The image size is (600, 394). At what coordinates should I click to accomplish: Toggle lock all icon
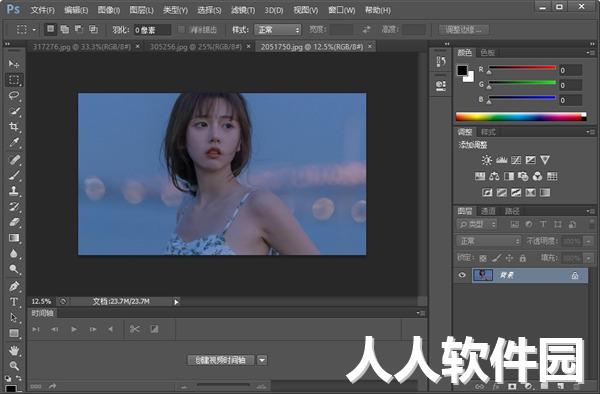pyautogui.click(x=523, y=258)
